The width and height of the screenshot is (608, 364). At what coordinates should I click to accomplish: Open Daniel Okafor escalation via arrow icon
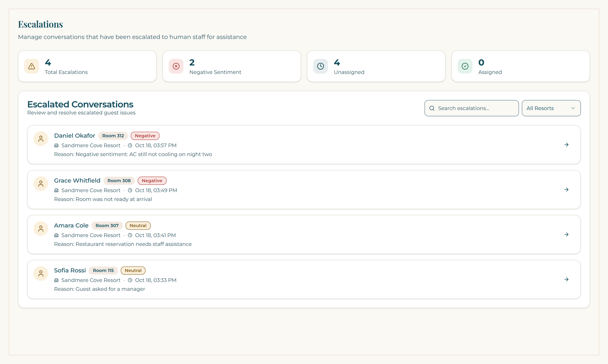click(x=566, y=145)
